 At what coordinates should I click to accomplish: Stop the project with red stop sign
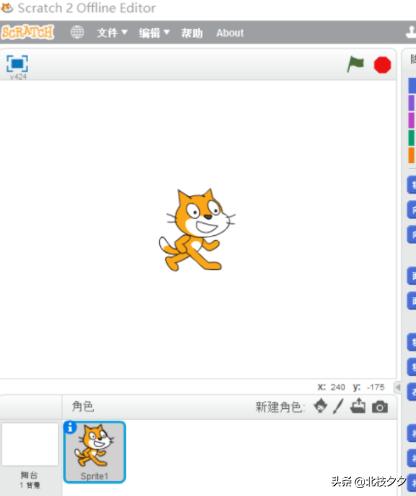(382, 65)
